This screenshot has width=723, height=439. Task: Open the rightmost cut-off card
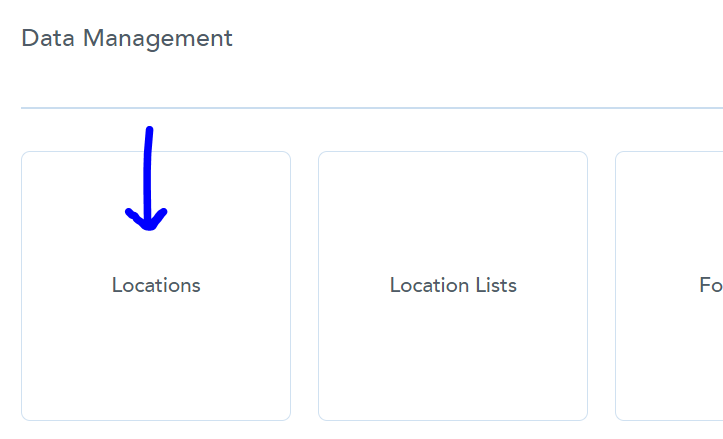pos(669,286)
